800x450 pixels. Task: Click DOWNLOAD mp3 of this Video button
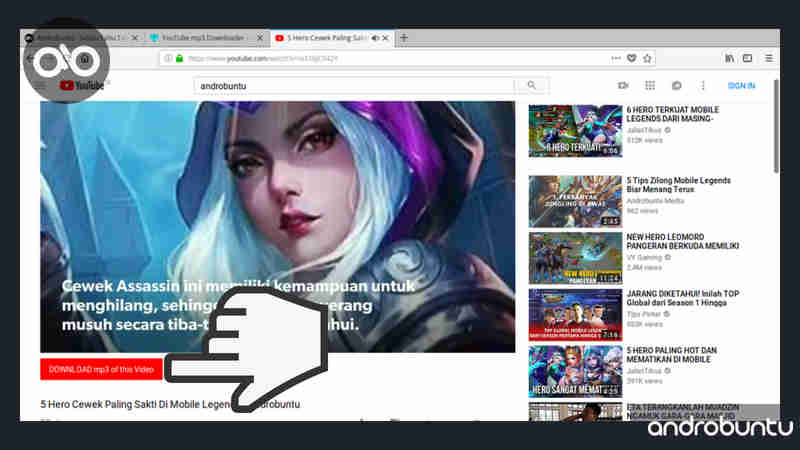pyautogui.click(x=101, y=369)
